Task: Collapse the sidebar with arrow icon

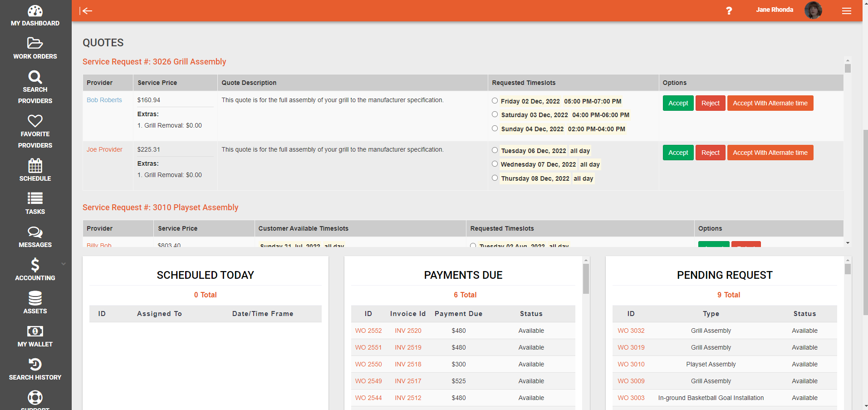Action: tap(86, 11)
